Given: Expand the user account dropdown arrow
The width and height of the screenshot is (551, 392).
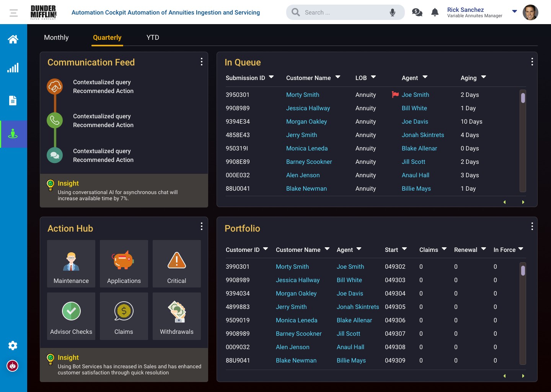Looking at the screenshot, I should click(x=515, y=11).
